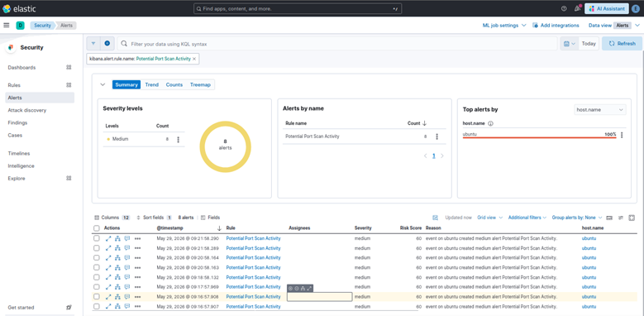Select all alerts checkbox in header
The width and height of the screenshot is (644, 316).
pyautogui.click(x=96, y=228)
